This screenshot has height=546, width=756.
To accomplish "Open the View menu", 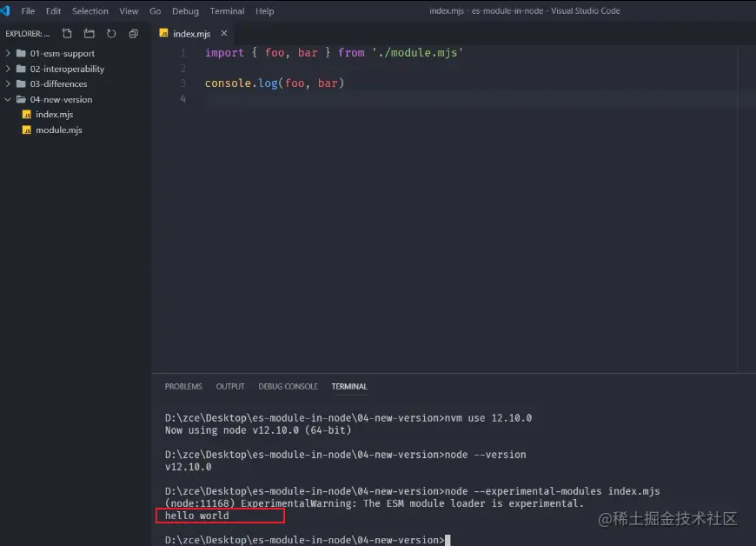I will coord(129,10).
